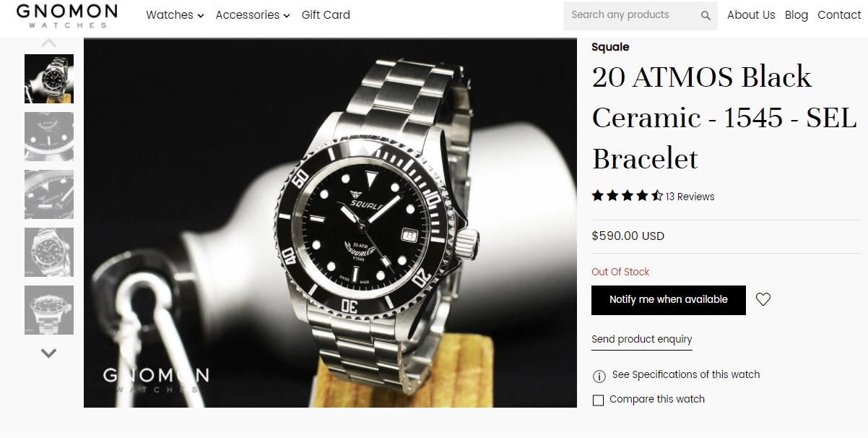
Task: Select the fourth watch thumbnail
Action: click(49, 252)
